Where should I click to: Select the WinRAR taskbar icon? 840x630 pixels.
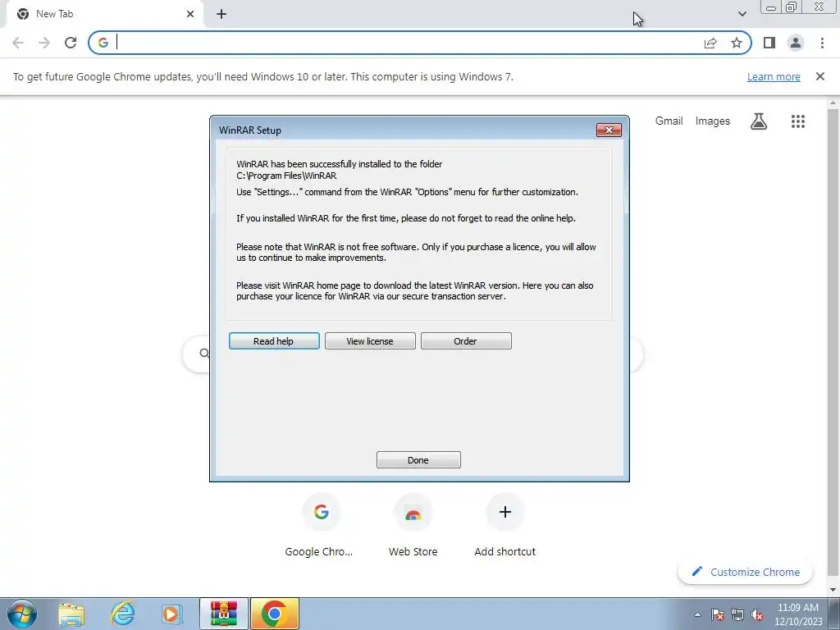pyautogui.click(x=223, y=614)
